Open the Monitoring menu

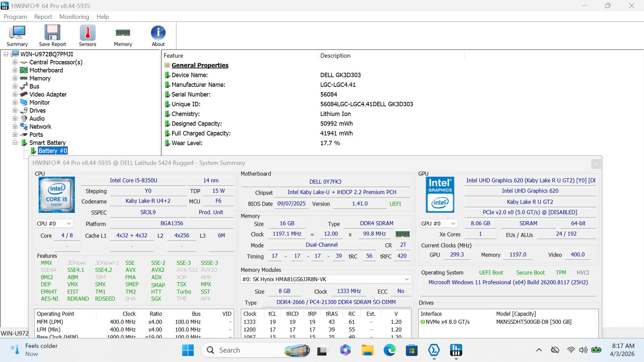(x=74, y=16)
